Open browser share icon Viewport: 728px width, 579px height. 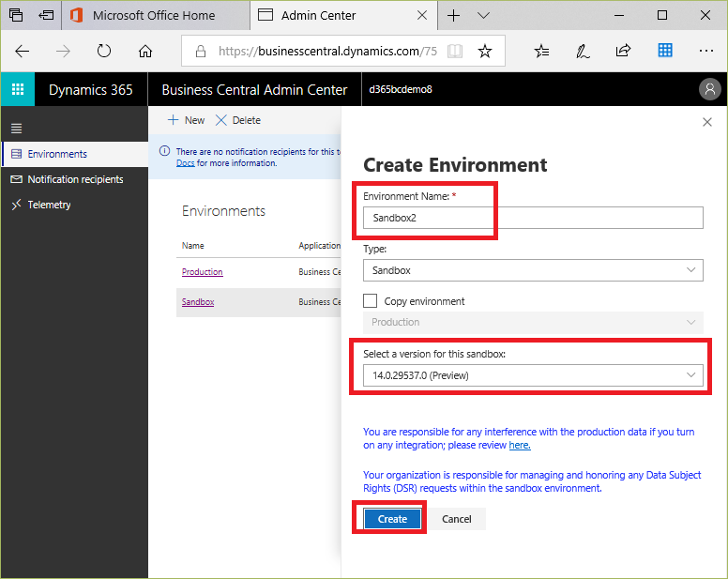623,52
